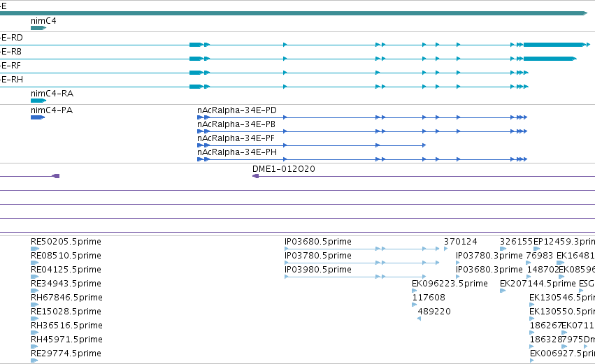Click the 489220 feature label

coord(434,312)
